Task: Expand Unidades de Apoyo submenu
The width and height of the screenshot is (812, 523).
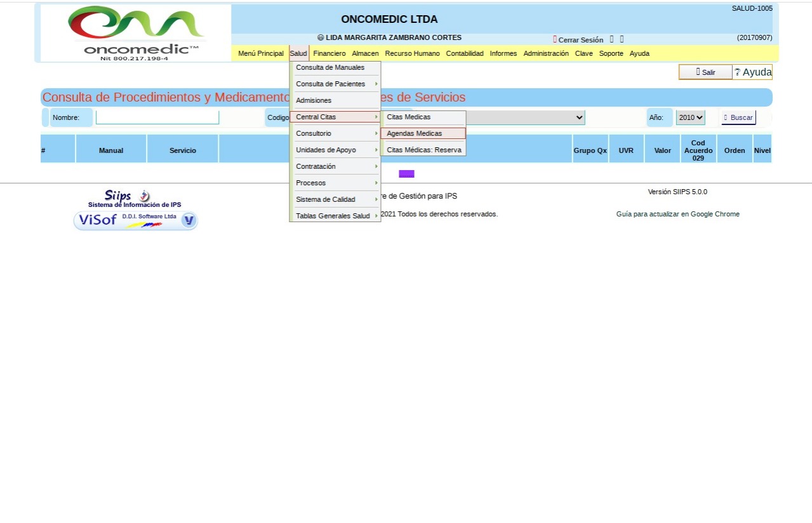Action: tap(335, 150)
